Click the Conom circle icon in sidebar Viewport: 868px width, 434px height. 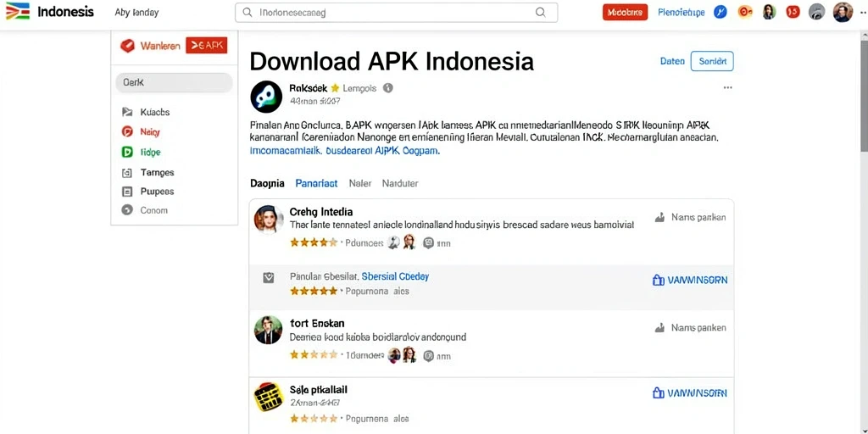127,210
